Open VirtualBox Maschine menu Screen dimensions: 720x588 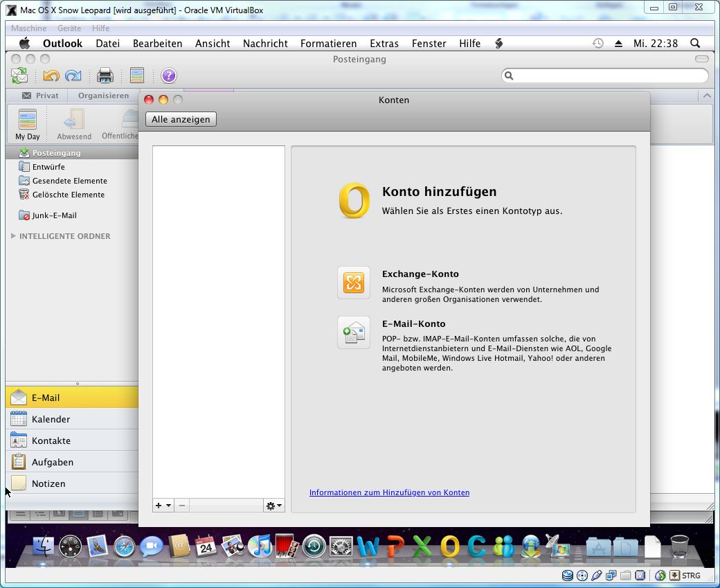28,28
